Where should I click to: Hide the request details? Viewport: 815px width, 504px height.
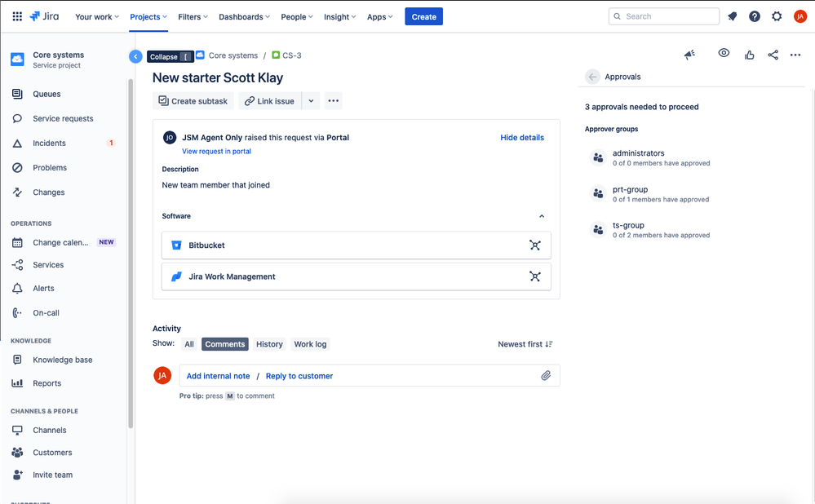click(x=522, y=138)
